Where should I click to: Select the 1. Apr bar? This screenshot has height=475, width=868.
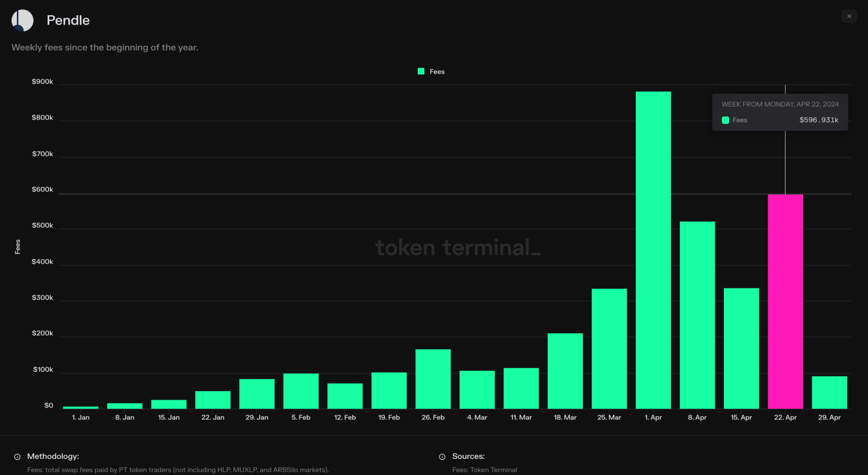[x=653, y=250]
